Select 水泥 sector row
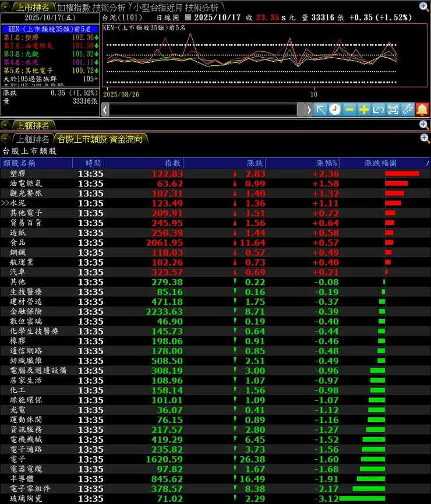Image resolution: width=431 pixels, height=504 pixels. (x=216, y=203)
